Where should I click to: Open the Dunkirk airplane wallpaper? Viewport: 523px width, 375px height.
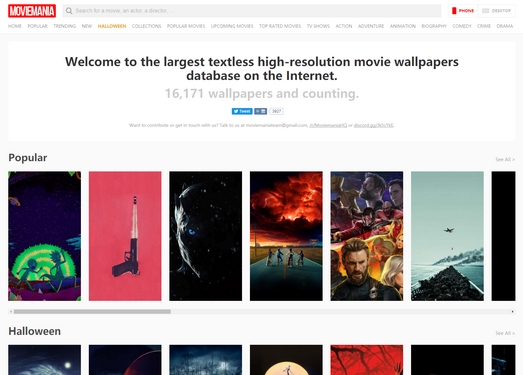[x=447, y=236]
